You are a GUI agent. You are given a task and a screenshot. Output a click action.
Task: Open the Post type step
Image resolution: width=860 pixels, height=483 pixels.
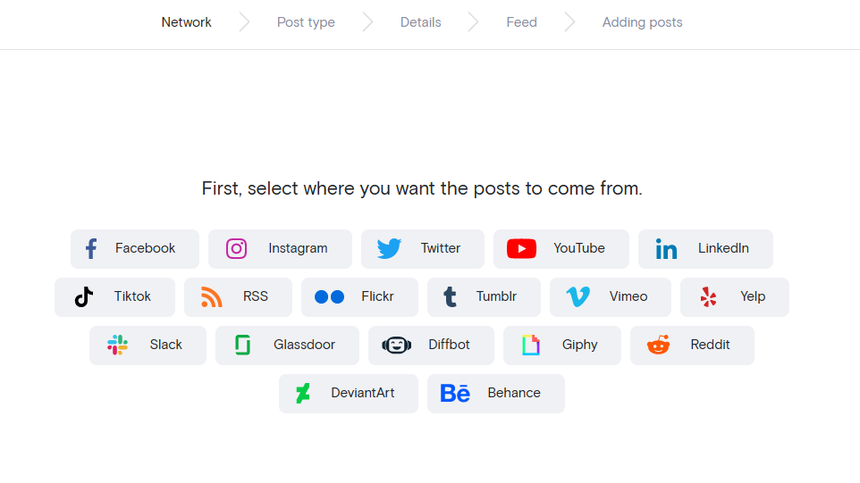click(306, 22)
